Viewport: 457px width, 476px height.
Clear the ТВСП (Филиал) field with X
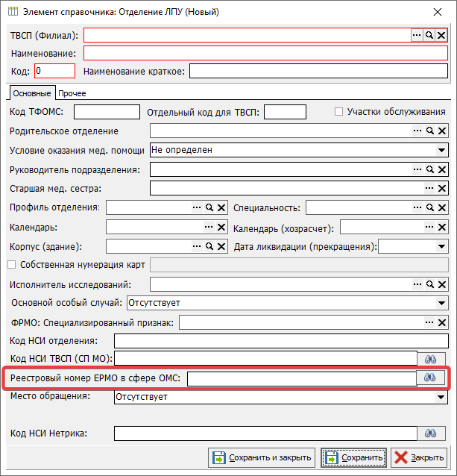click(x=441, y=35)
